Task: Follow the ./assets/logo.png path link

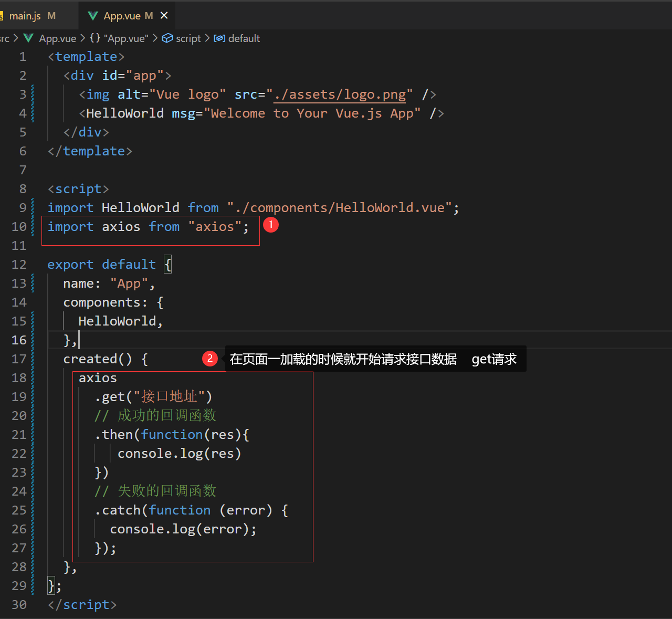Action: coord(339,95)
